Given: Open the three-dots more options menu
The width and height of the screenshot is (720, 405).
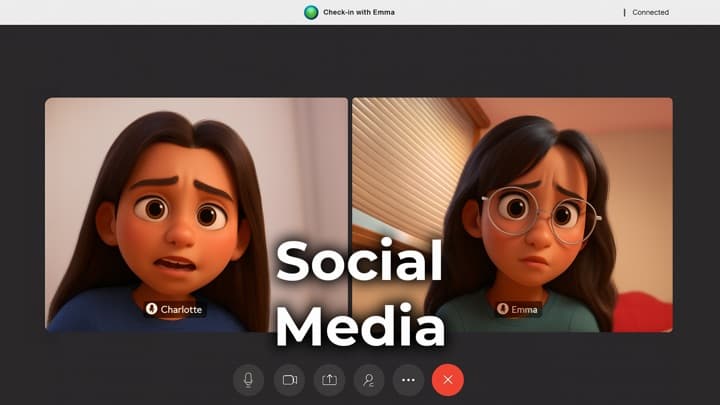Looking at the screenshot, I should point(408,380).
